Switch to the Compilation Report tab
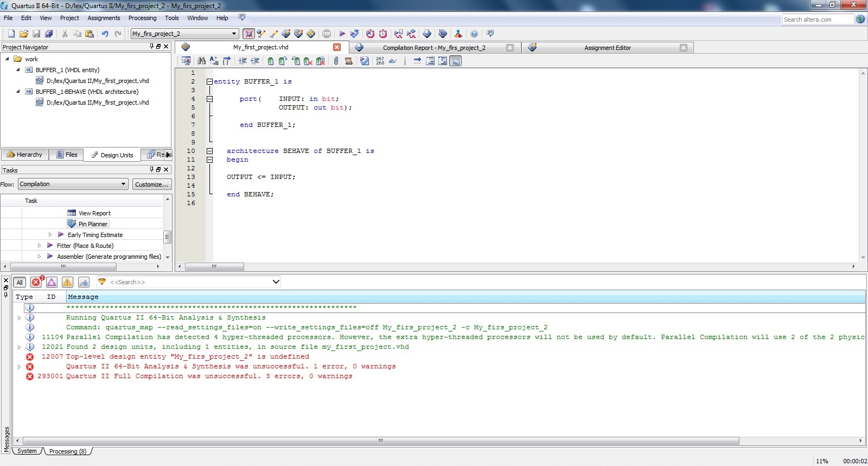Image resolution: width=868 pixels, height=466 pixels. pyautogui.click(x=434, y=48)
